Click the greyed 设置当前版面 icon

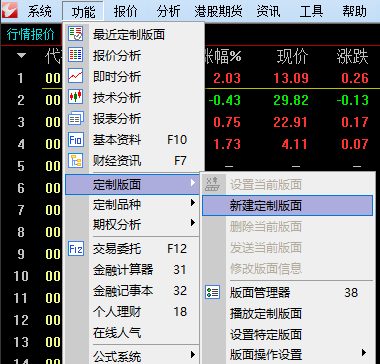tap(212, 184)
